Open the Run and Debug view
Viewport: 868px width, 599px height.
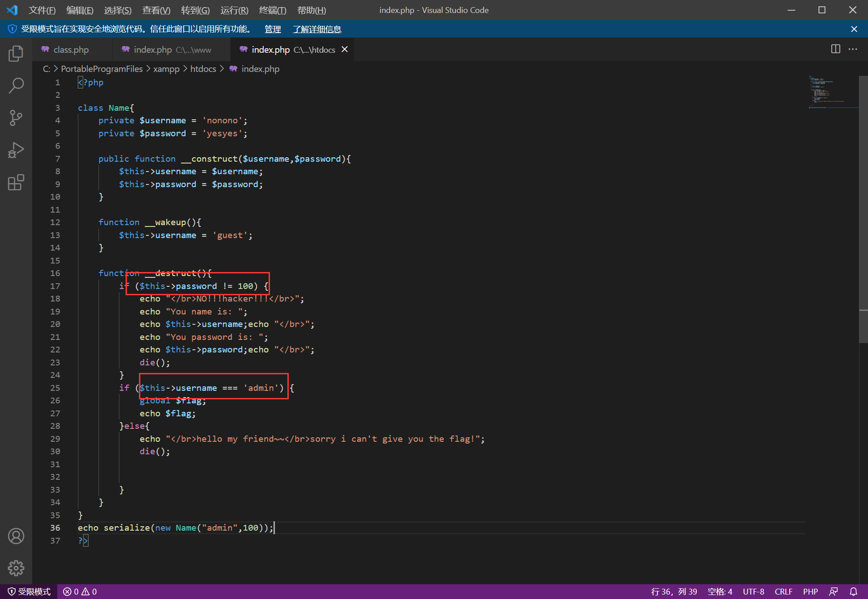pyautogui.click(x=16, y=150)
